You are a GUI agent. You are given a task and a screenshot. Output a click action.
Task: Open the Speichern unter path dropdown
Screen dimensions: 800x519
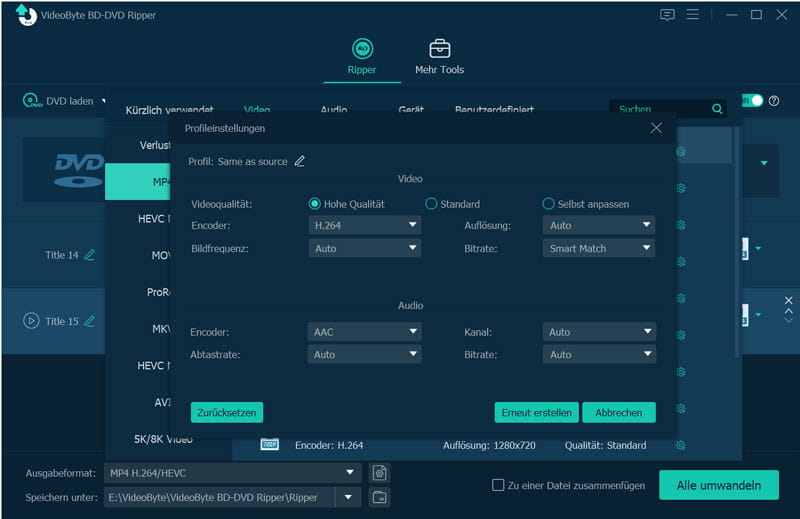pos(348,497)
